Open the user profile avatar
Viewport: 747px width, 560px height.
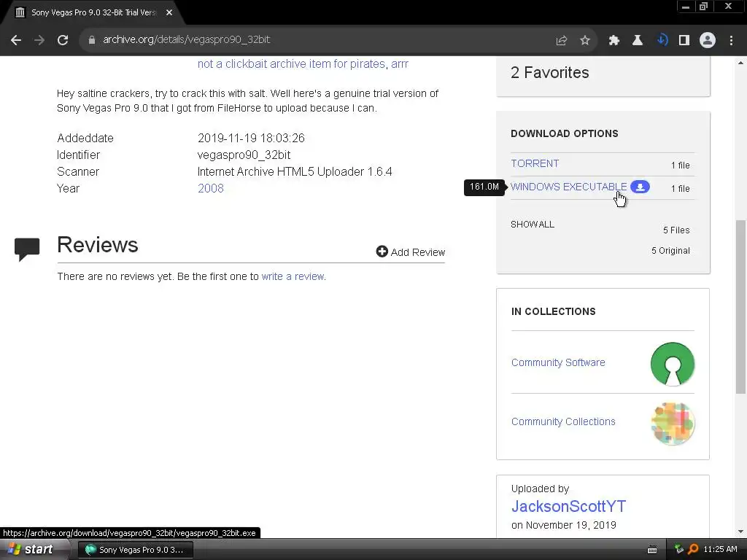pyautogui.click(x=708, y=41)
